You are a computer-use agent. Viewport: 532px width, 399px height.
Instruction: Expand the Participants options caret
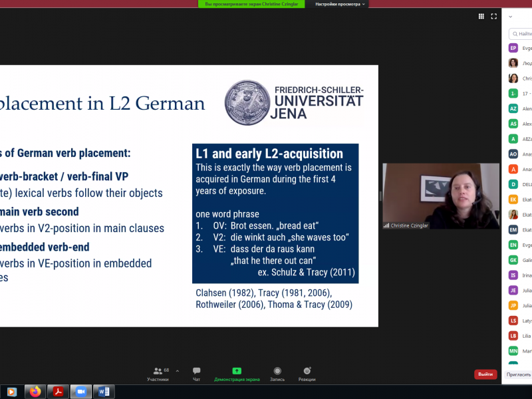(177, 371)
